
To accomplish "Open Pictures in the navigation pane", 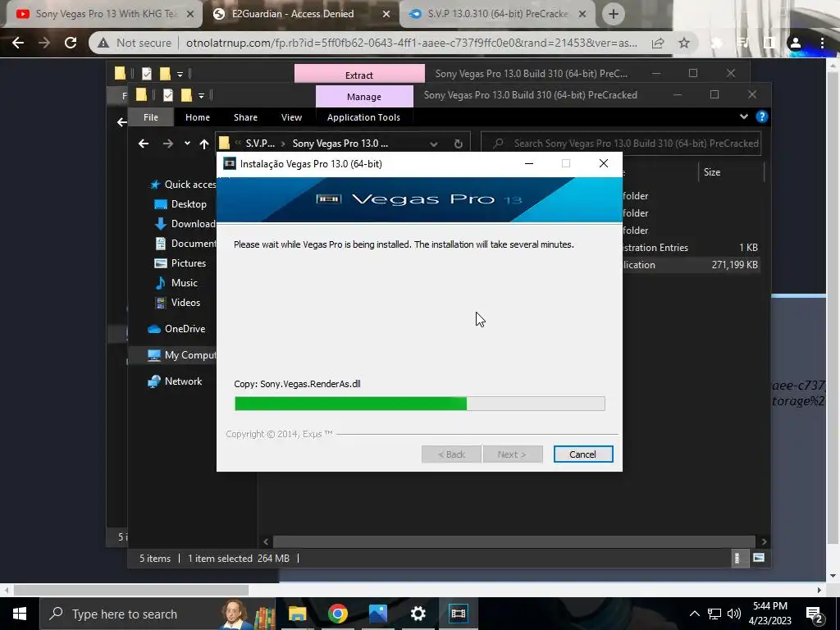I will pyautogui.click(x=180, y=263).
